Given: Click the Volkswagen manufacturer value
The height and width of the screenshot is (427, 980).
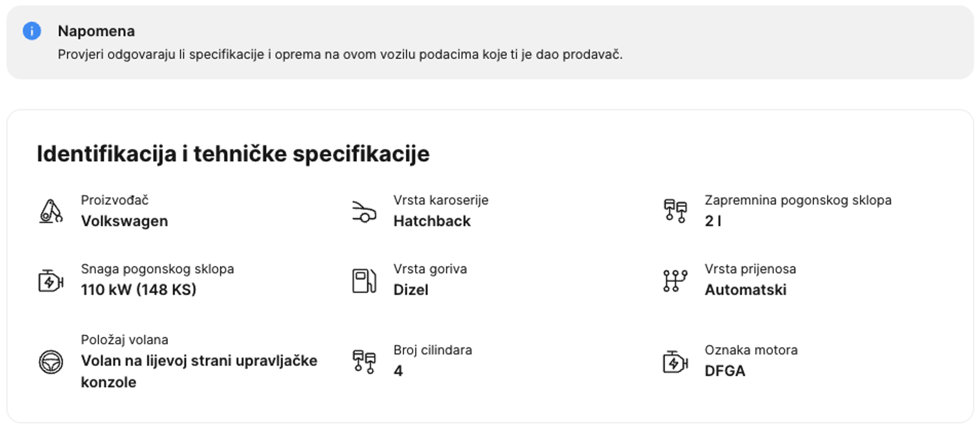Looking at the screenshot, I should (124, 221).
